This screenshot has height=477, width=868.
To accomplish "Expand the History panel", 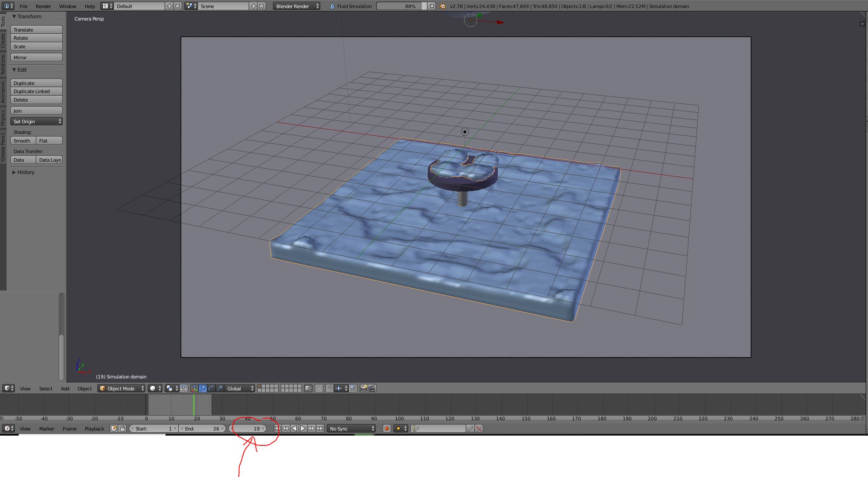I will [26, 172].
